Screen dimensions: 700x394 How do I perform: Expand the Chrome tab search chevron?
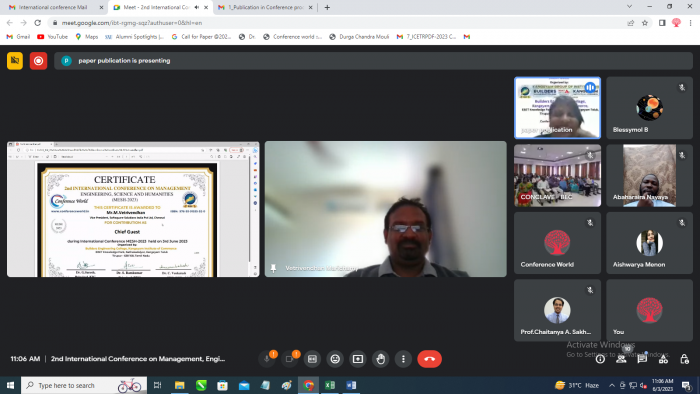(x=629, y=7)
